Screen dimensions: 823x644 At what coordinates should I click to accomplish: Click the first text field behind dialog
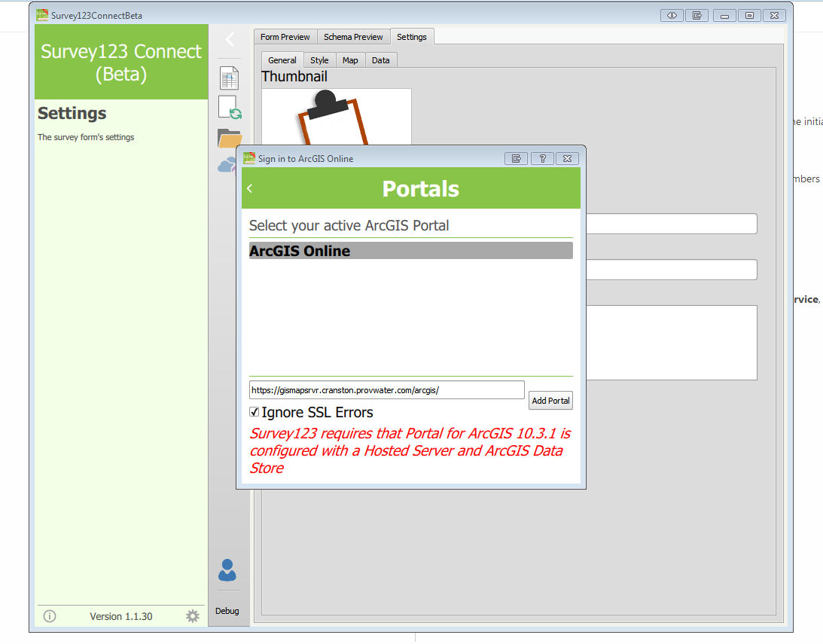coord(672,224)
